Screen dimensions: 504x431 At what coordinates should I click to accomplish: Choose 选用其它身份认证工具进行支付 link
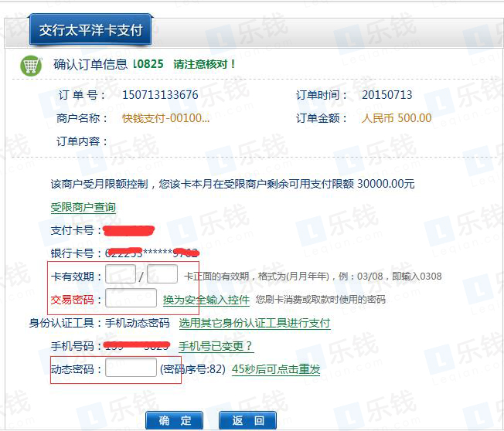tap(254, 323)
